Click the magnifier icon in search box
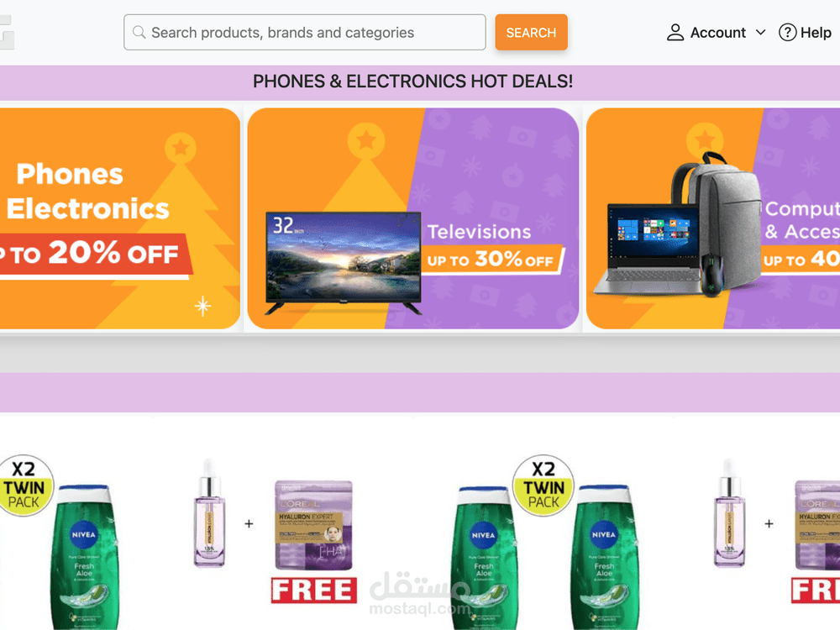The image size is (840, 630). pos(139,32)
